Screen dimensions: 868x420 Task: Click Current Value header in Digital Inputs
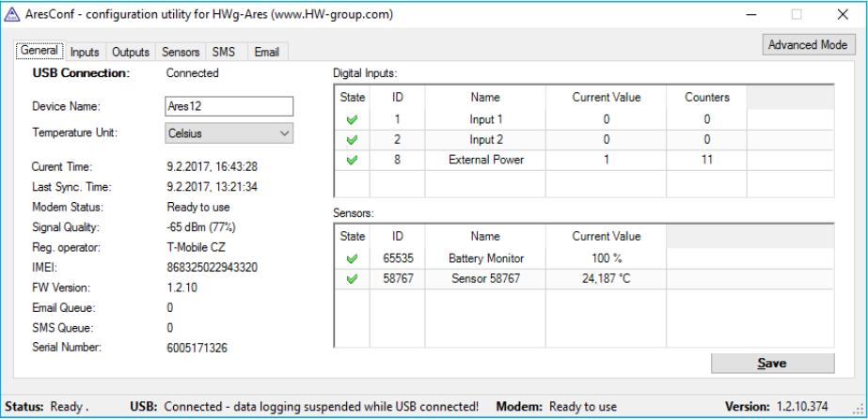tap(607, 97)
